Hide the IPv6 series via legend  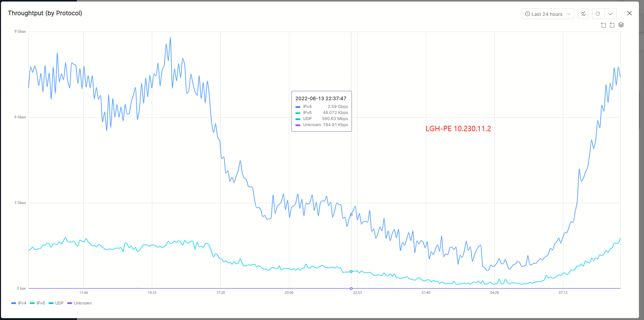click(37, 303)
